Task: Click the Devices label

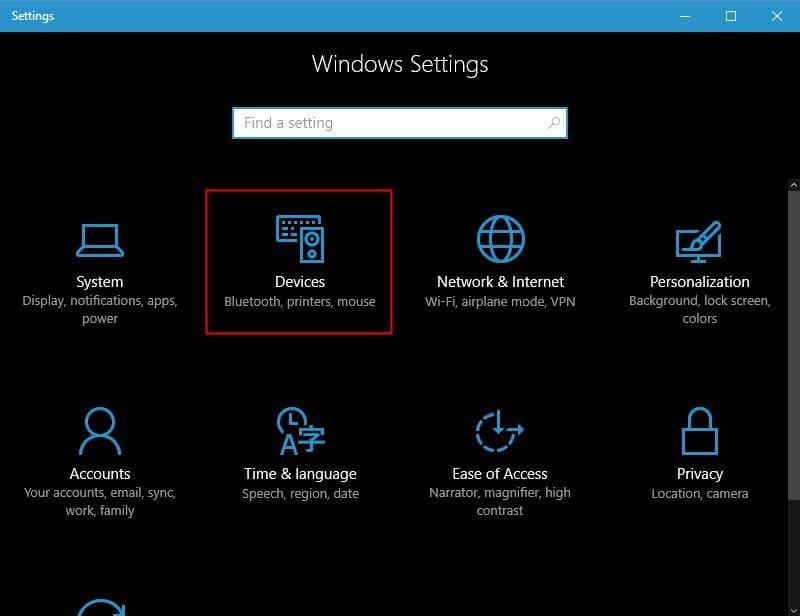Action: 299,282
